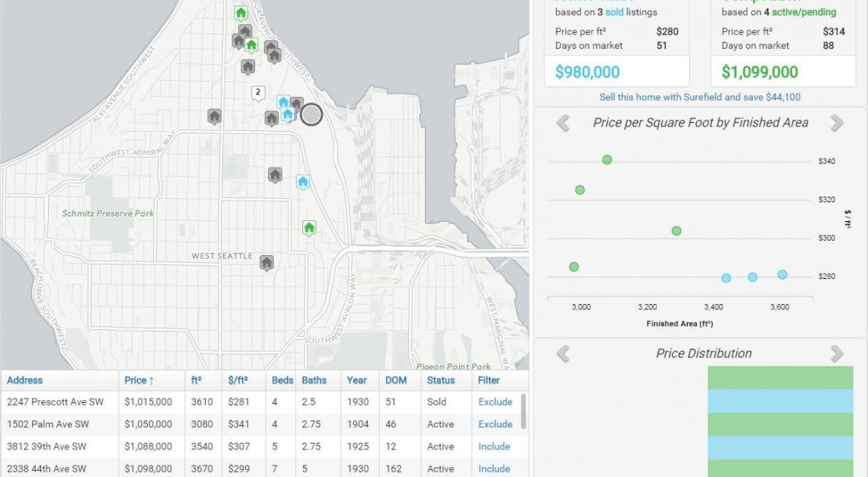This screenshot has height=477, width=868.
Task: Toggle Exclude for 1502 Palm Ave SW
Action: pyautogui.click(x=495, y=424)
